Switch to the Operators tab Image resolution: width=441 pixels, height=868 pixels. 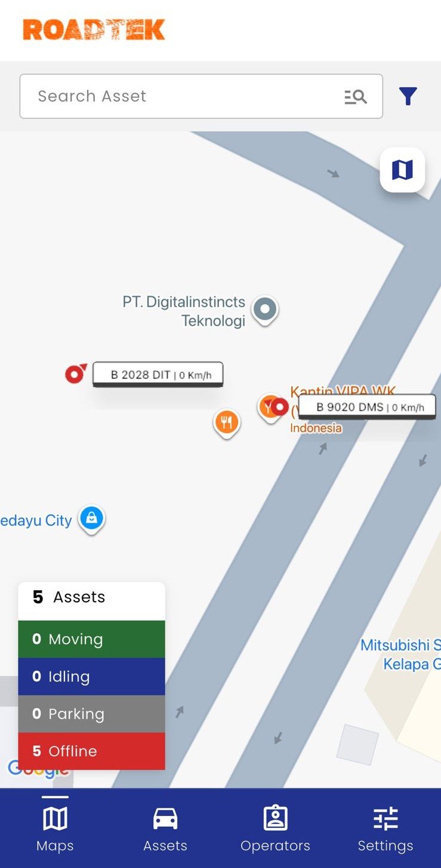(x=275, y=829)
